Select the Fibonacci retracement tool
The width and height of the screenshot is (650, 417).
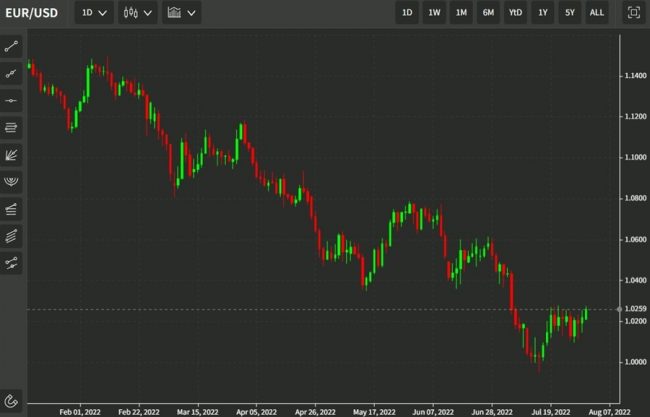[12, 209]
